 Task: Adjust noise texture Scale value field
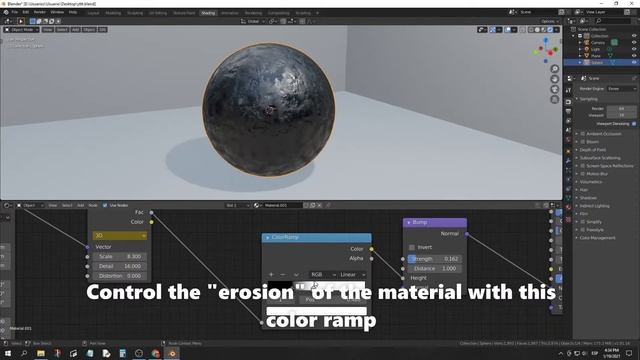120,256
